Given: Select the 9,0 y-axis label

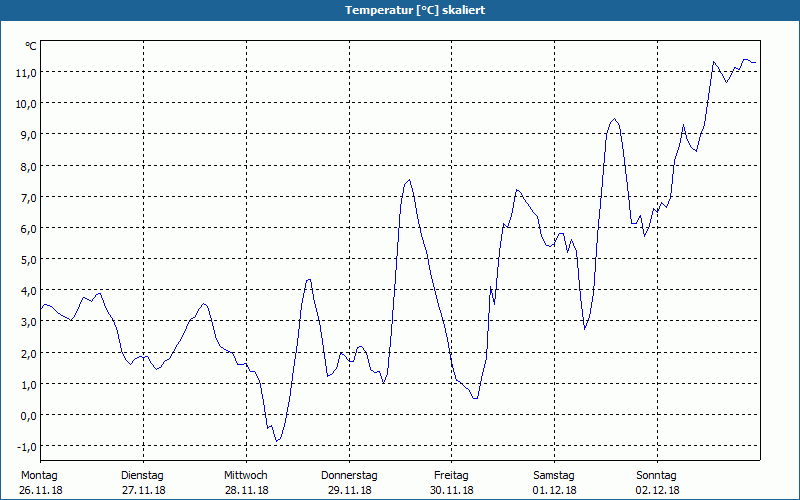Looking at the screenshot, I should (28, 135).
